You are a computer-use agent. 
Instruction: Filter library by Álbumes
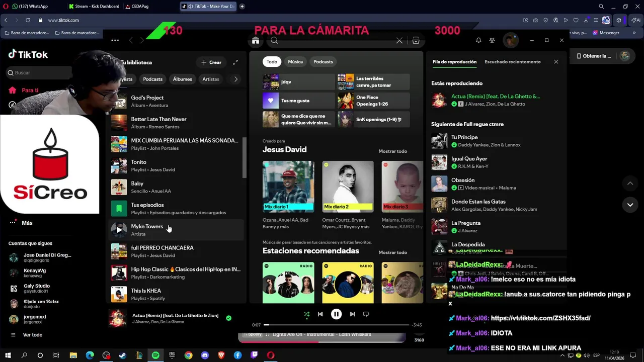point(182,79)
